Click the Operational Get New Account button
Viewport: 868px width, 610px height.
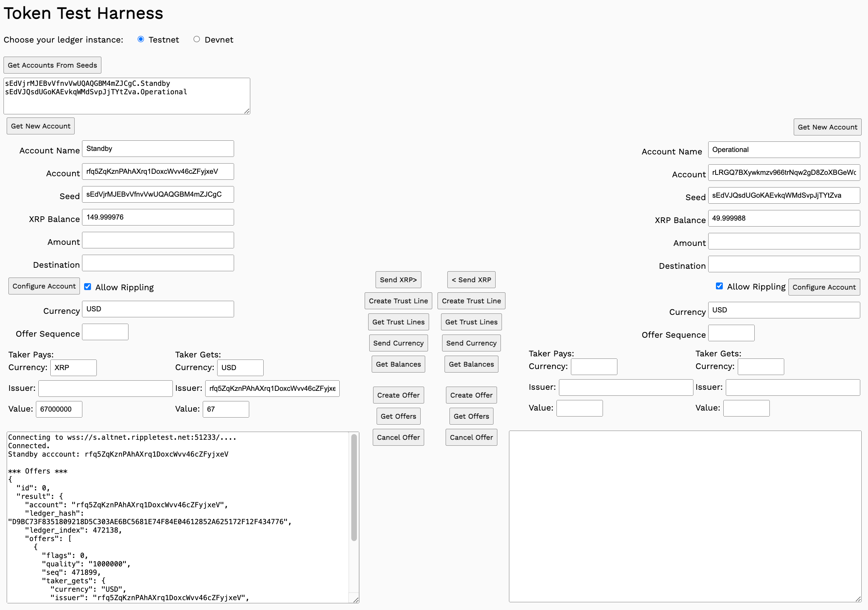click(827, 127)
